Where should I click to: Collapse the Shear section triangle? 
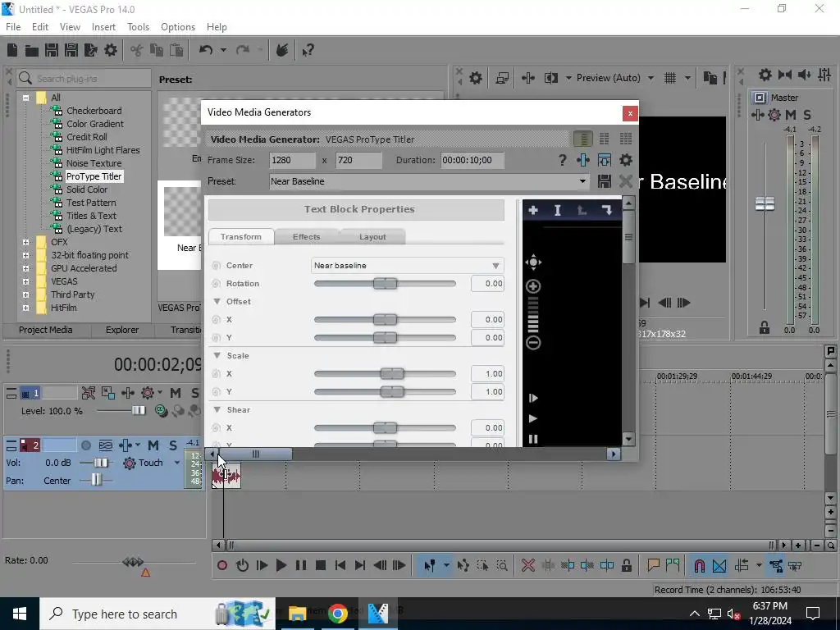(x=217, y=409)
